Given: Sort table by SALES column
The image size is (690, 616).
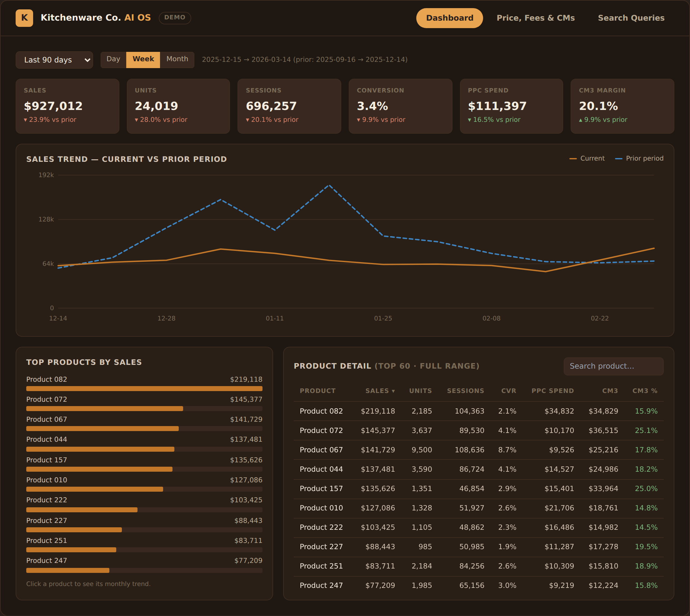Looking at the screenshot, I should (x=380, y=390).
